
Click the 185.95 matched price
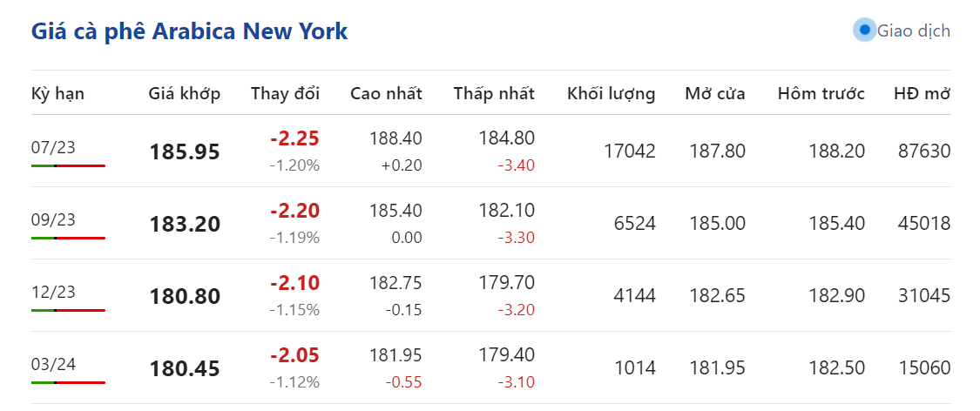point(185,152)
